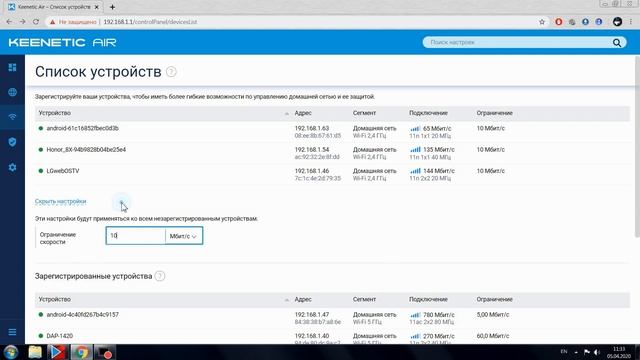Open help icon next to Зарегистрированные устройства

click(160, 276)
